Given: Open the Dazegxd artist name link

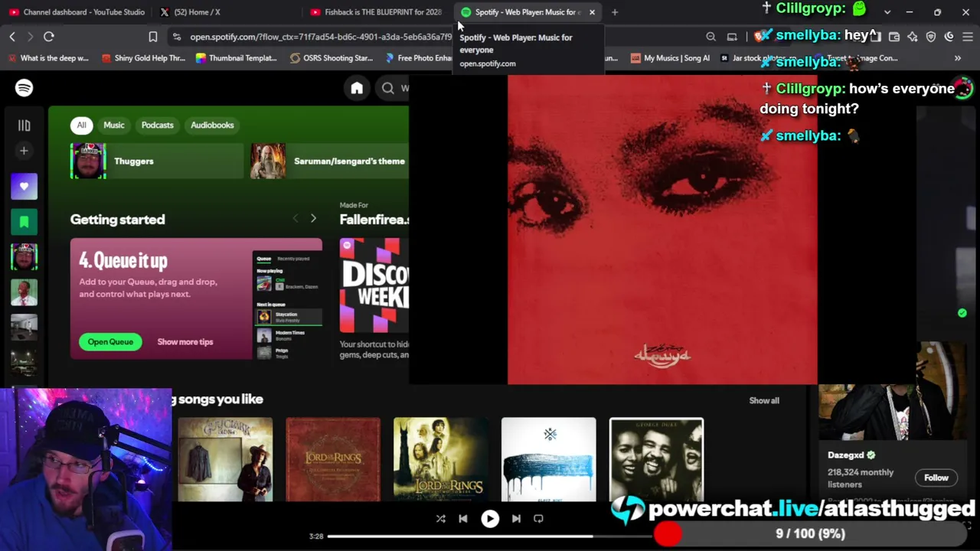Looking at the screenshot, I should pos(846,455).
